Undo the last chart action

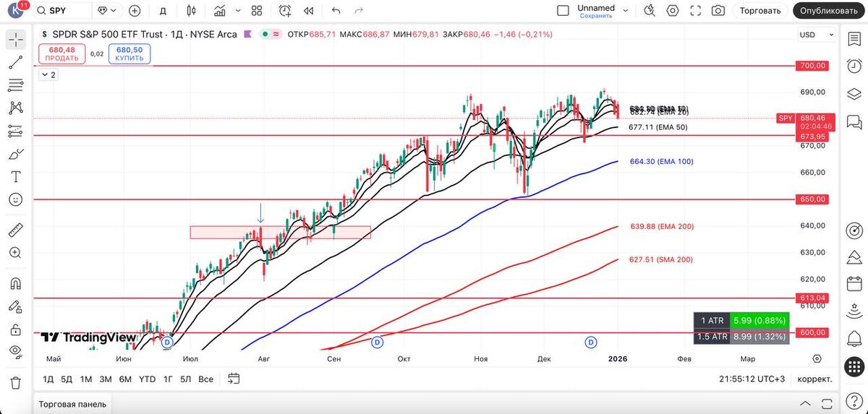pos(336,11)
